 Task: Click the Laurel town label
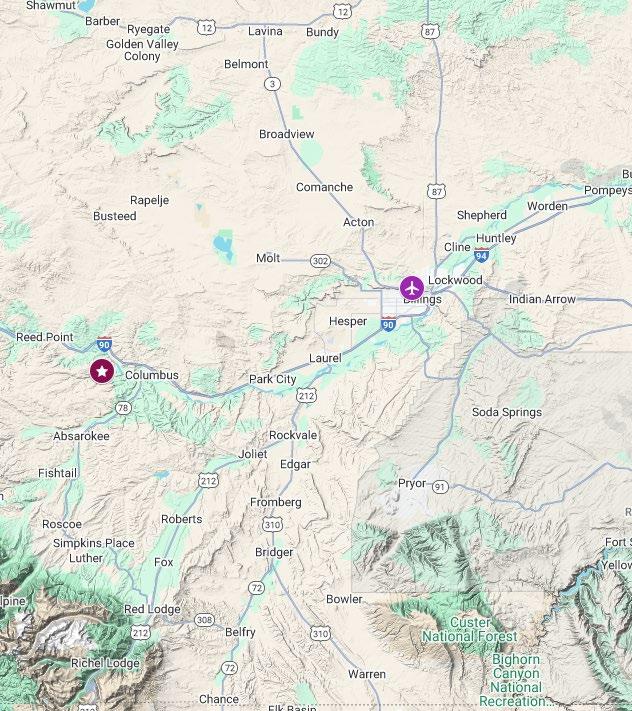coord(325,358)
